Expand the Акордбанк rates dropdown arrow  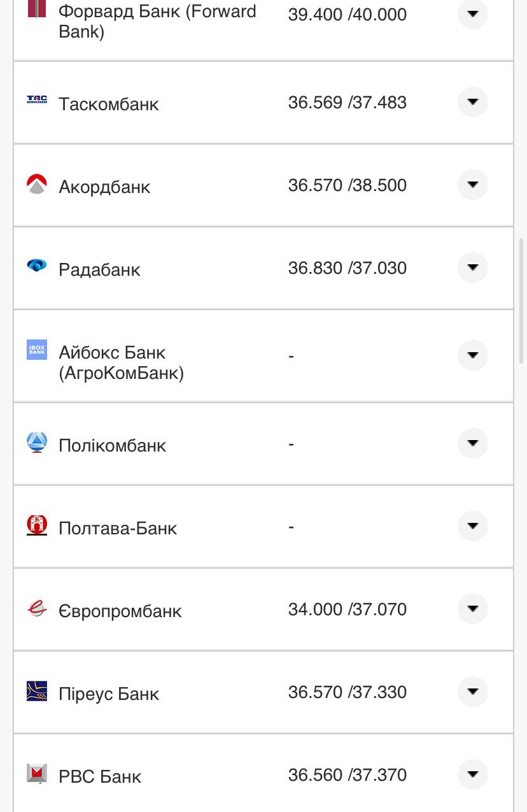tap(472, 185)
